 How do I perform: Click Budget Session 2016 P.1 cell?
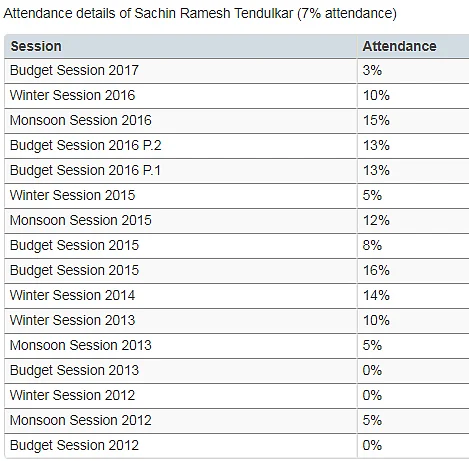point(181,171)
